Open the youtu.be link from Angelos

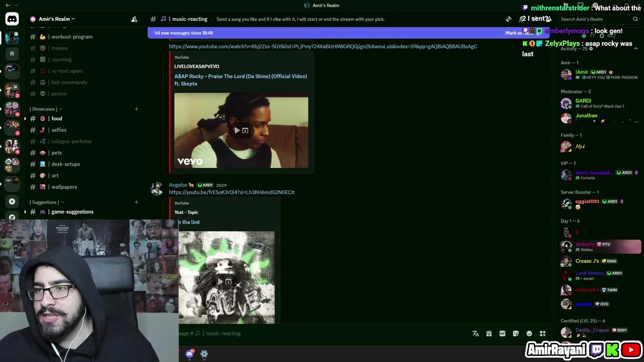pos(232,192)
